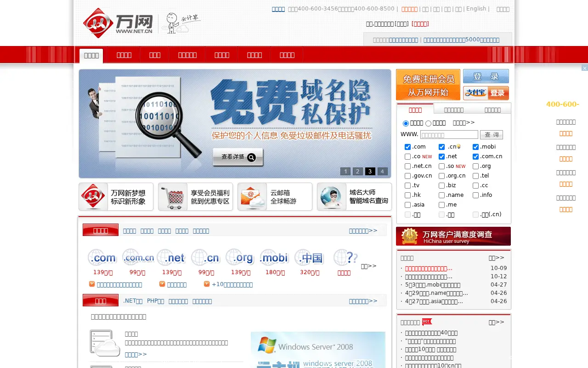Click the 查看详情 banner details button
This screenshot has width=588, height=368.
tap(238, 157)
